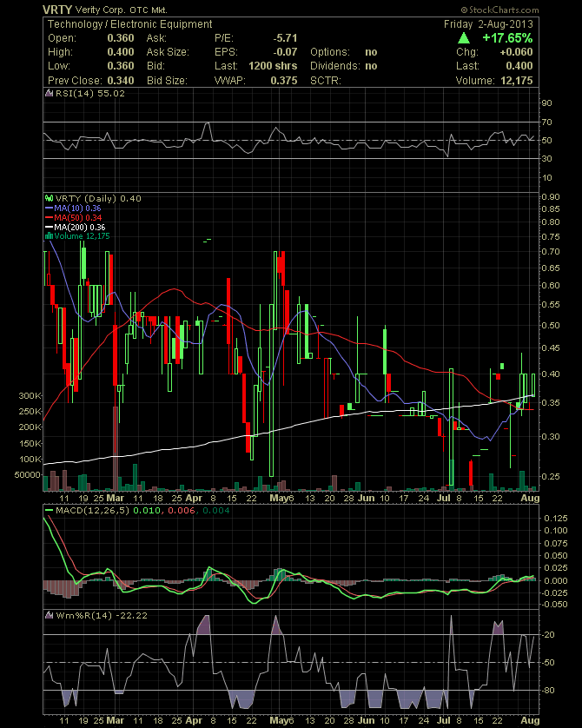
Task: Click the volume bars legend icon
Action: coord(49,235)
